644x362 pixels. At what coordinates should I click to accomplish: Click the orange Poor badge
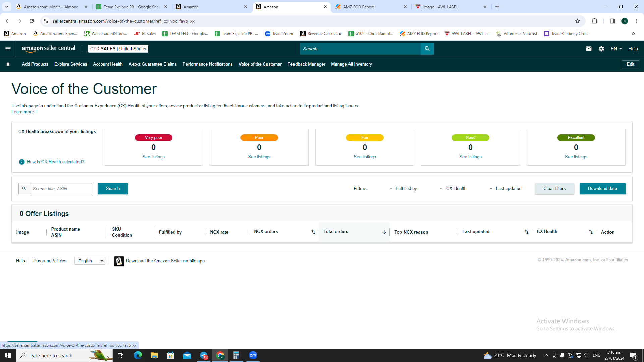259,138
